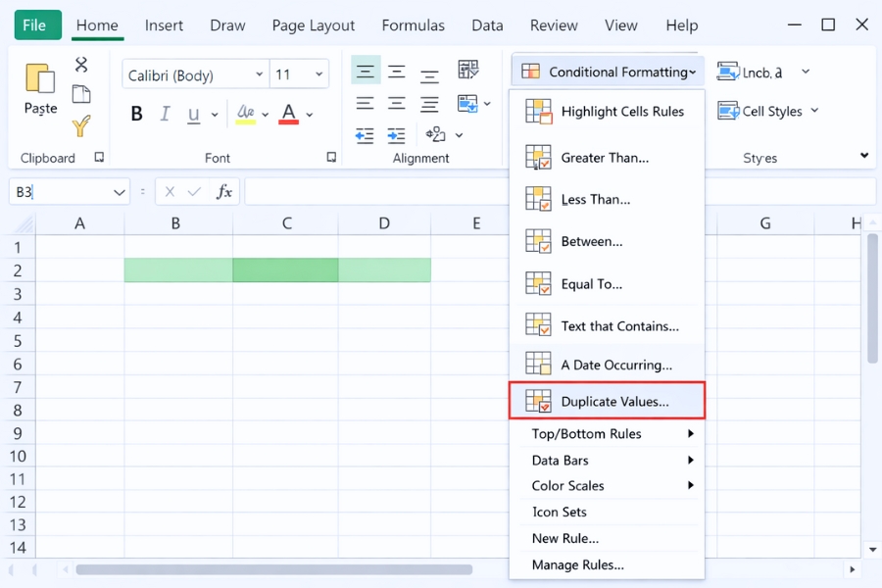The width and height of the screenshot is (882, 588).
Task: Switch to the Formulas tab
Action: (x=413, y=25)
